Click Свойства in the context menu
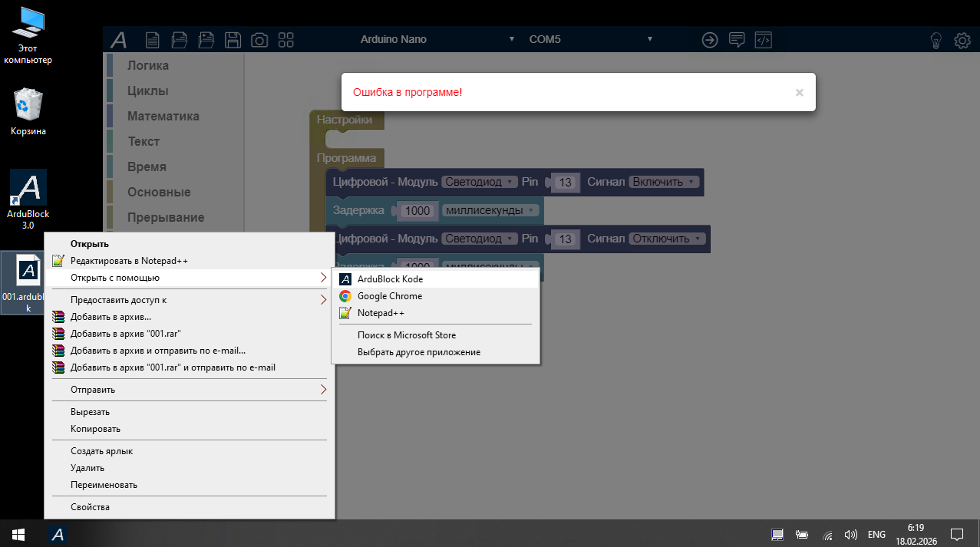Viewport: 980px width, 547px height. pyautogui.click(x=90, y=507)
